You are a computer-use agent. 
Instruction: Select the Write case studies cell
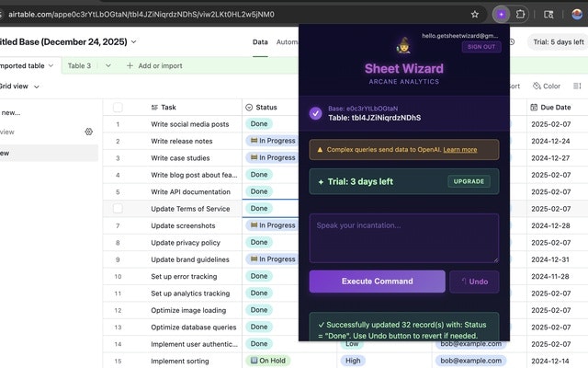pyautogui.click(x=180, y=158)
